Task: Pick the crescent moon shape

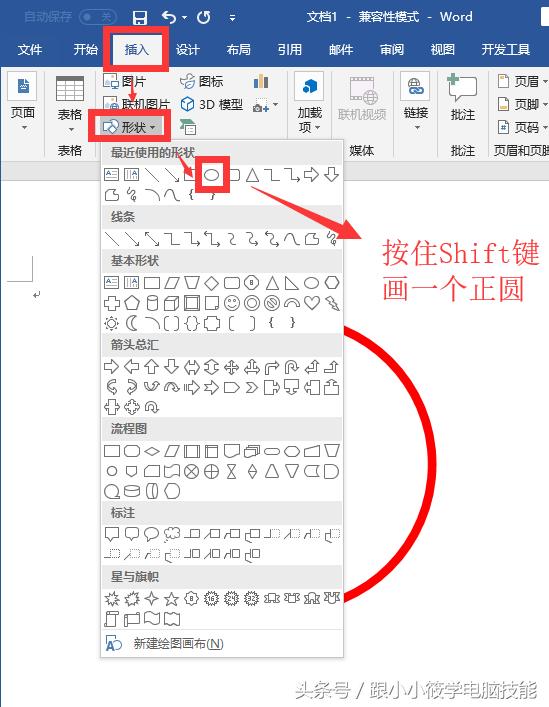Action: 132,323
